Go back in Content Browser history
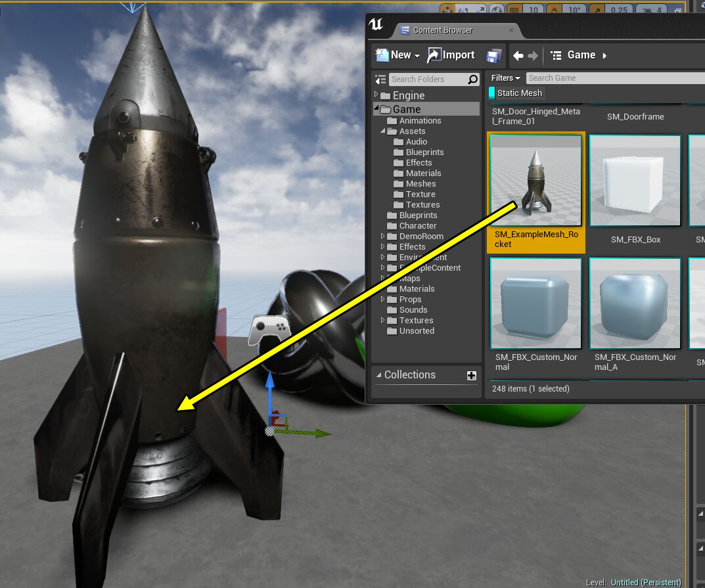Screen dimensions: 705x588 coord(518,56)
